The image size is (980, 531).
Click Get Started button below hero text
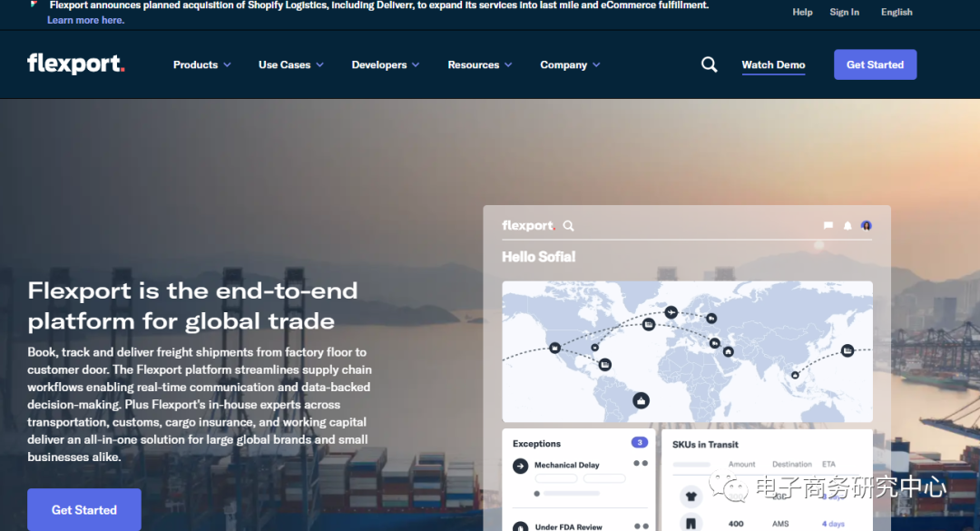[x=83, y=510]
